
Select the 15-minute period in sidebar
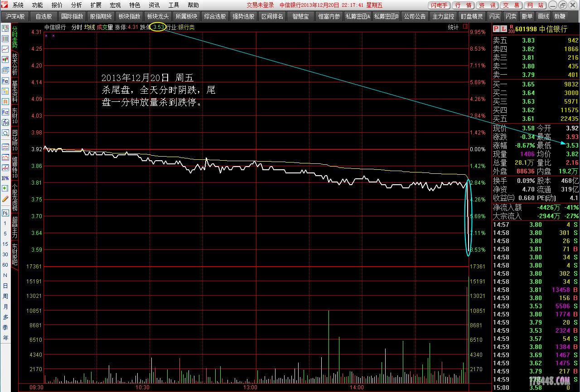point(5,244)
